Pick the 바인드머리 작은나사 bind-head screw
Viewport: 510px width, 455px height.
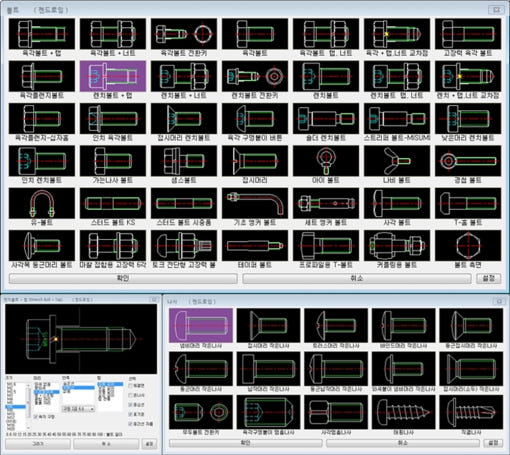(x=403, y=325)
